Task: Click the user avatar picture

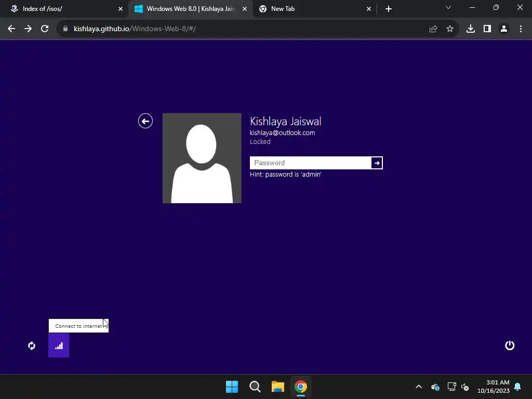Action: (202, 158)
